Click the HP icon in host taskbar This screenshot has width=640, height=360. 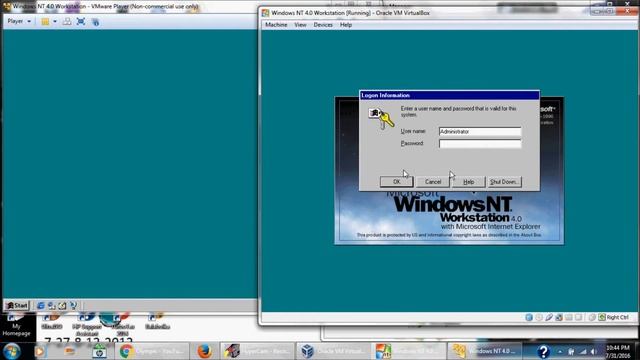[99, 351]
